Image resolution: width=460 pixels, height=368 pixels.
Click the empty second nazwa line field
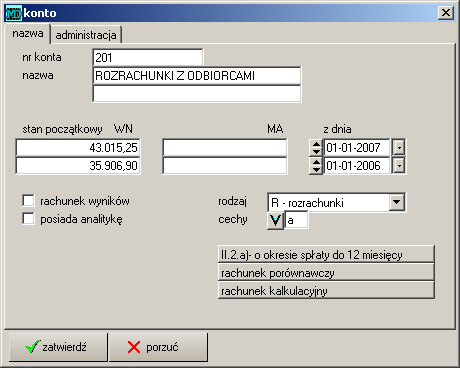coord(197,94)
